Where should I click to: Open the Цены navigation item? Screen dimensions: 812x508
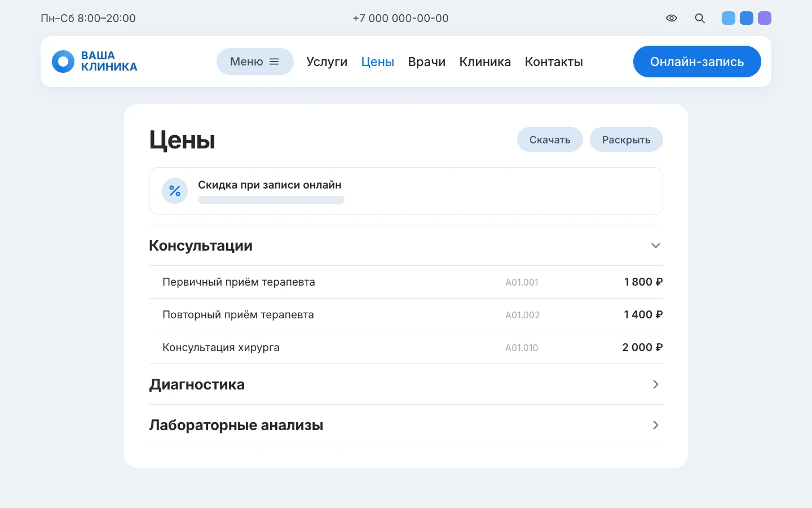(x=378, y=62)
